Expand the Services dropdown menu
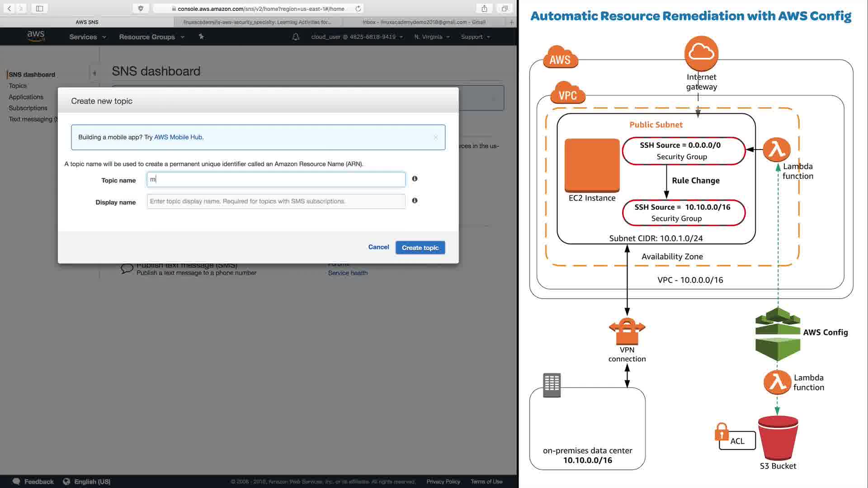Screen dimensions: 868x488 pyautogui.click(x=87, y=37)
